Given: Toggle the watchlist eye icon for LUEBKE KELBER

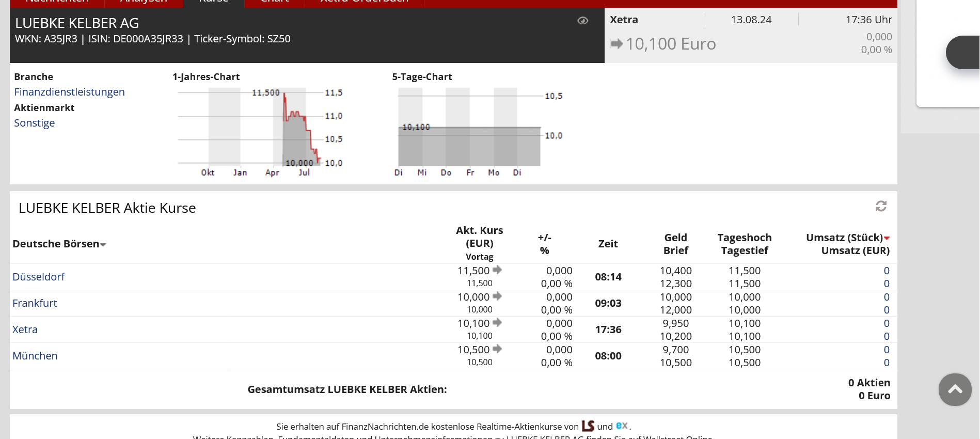Looking at the screenshot, I should 582,21.
